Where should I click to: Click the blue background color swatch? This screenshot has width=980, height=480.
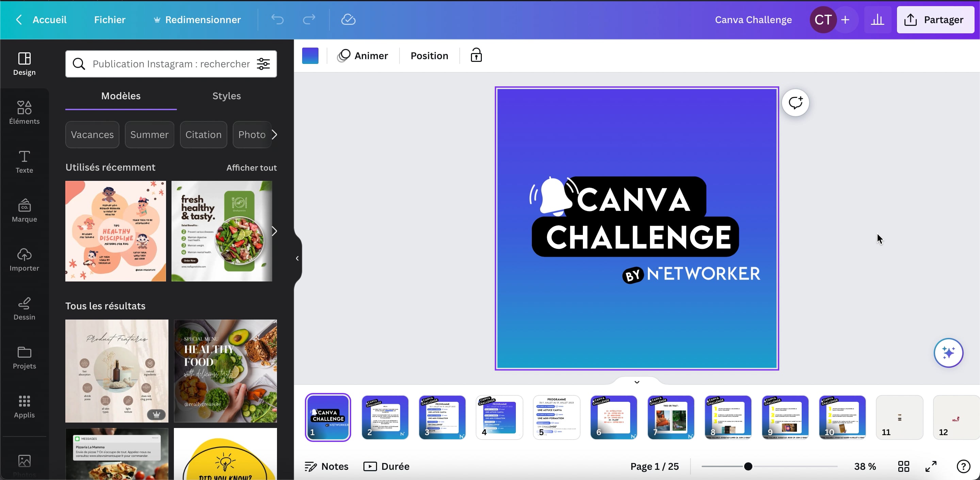coord(310,56)
